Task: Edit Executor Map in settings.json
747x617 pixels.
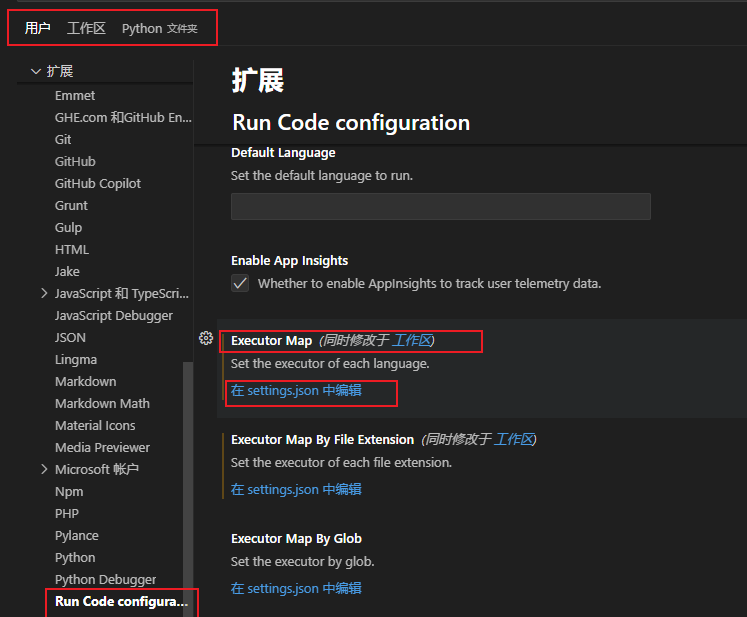Action: 296,390
